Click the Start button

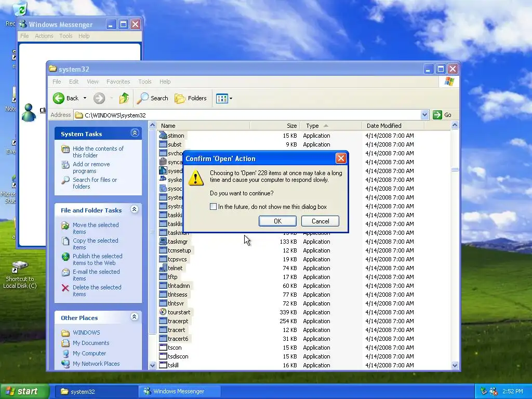coord(24,391)
